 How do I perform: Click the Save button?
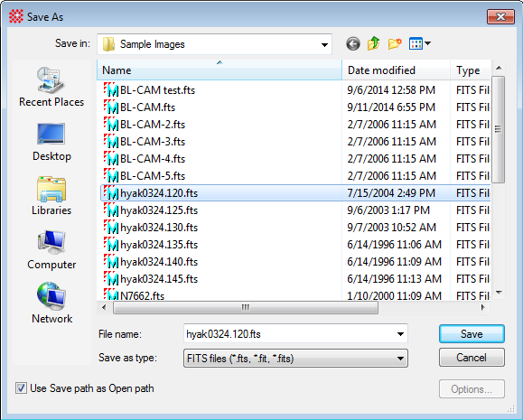coord(472,334)
